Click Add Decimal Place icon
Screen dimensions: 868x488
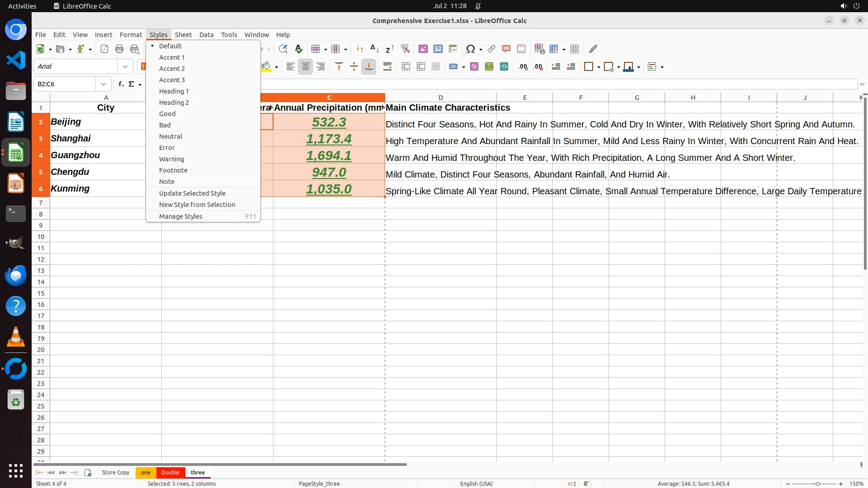[x=523, y=67]
